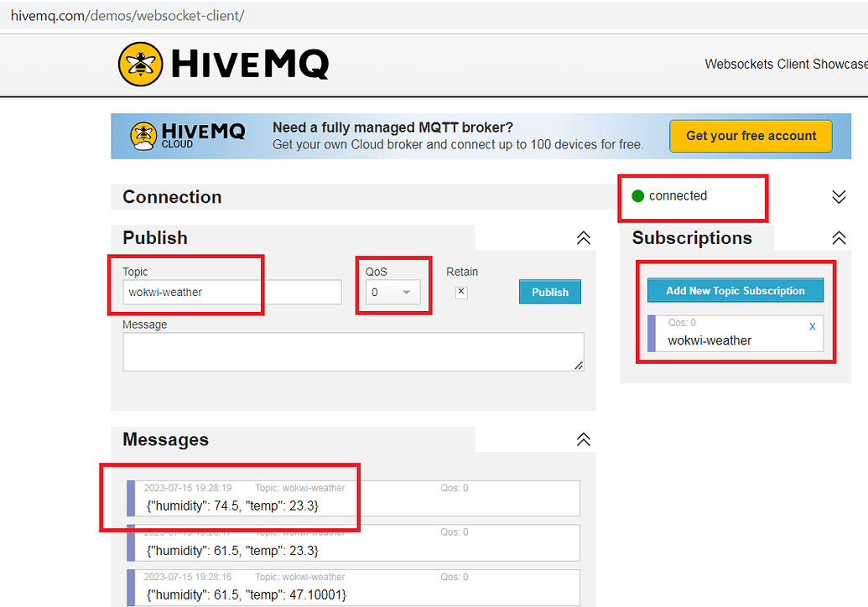Click the wokwi-weather subscription entry text
Image resolution: width=868 pixels, height=607 pixels.
709,341
